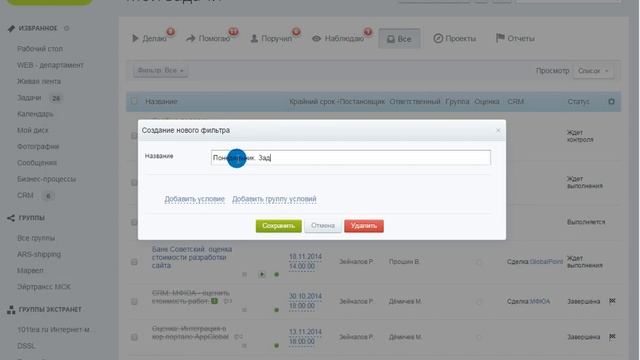
Task: Sort by the Название column header
Action: [161, 101]
